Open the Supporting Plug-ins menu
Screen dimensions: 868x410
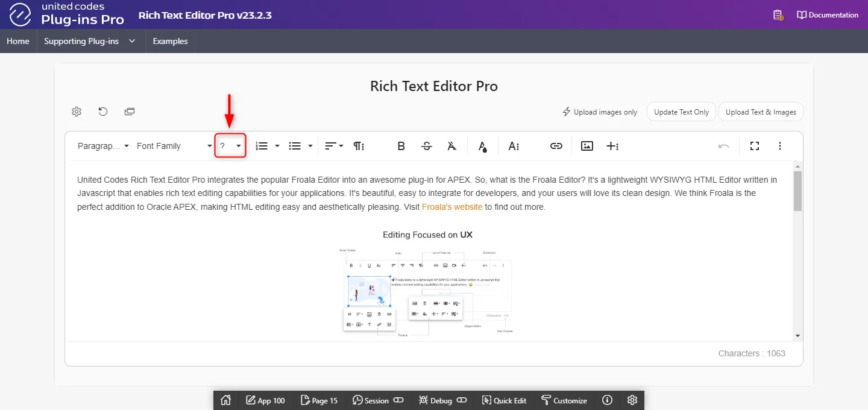(x=90, y=41)
